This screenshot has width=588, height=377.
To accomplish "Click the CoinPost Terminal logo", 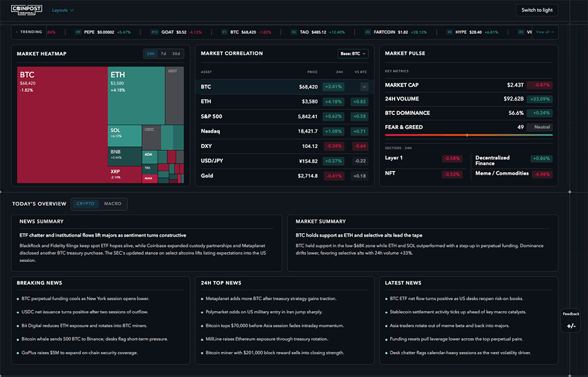I will [x=26, y=10].
